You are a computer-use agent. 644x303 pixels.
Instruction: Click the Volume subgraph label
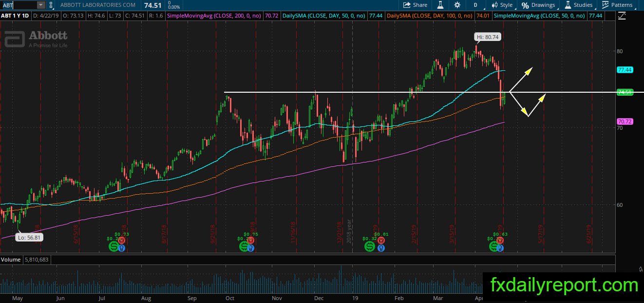pyautogui.click(x=11, y=260)
